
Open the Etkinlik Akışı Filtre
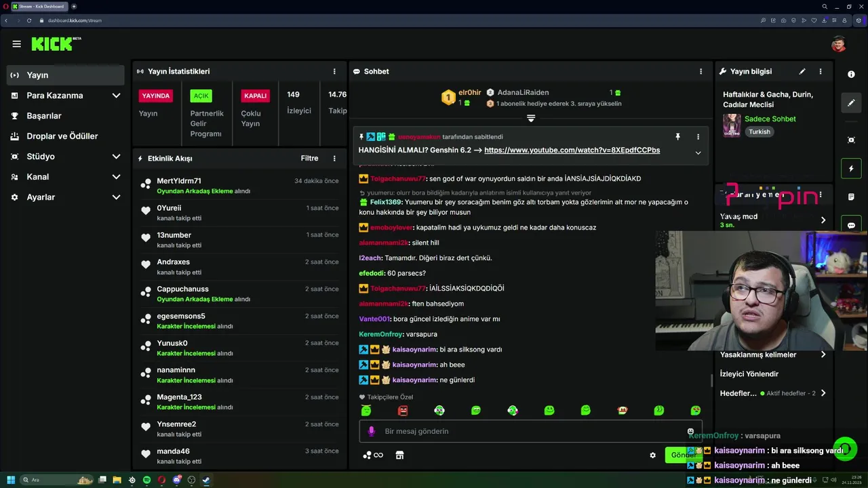point(309,158)
